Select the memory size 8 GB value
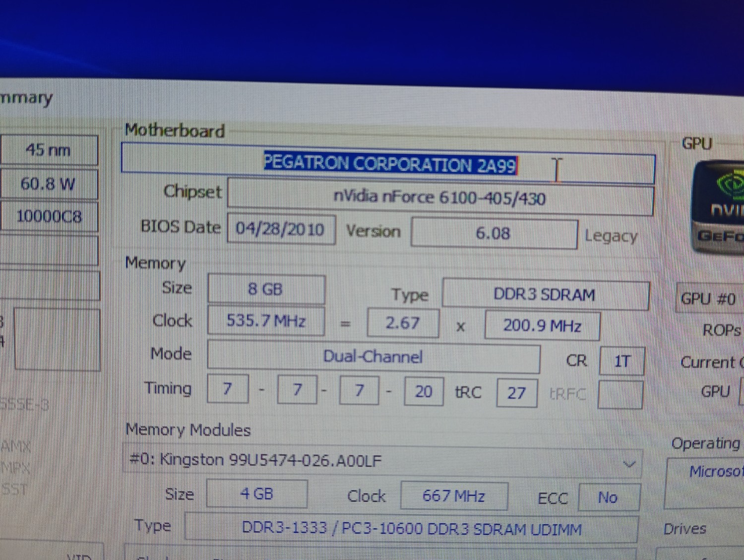 [x=266, y=289]
